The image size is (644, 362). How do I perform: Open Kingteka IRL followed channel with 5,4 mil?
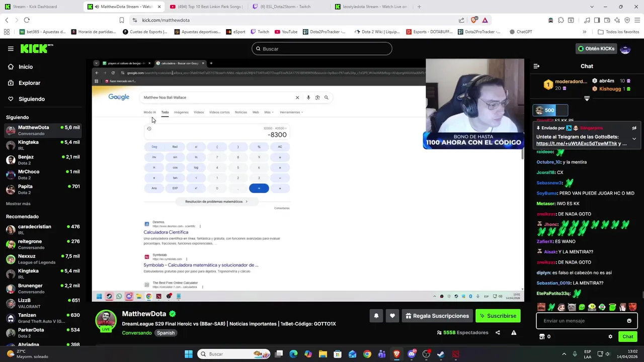(43, 145)
